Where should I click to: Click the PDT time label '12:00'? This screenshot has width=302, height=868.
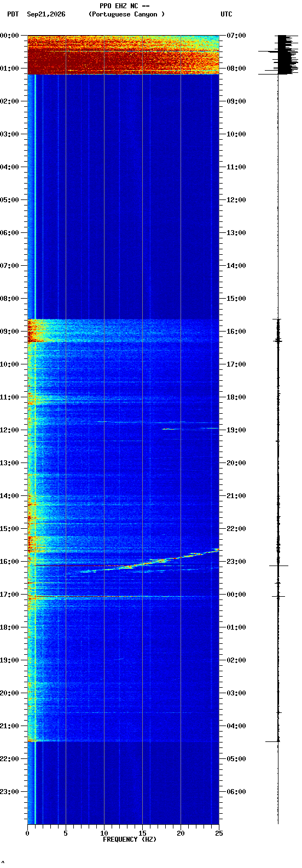coord(9,430)
